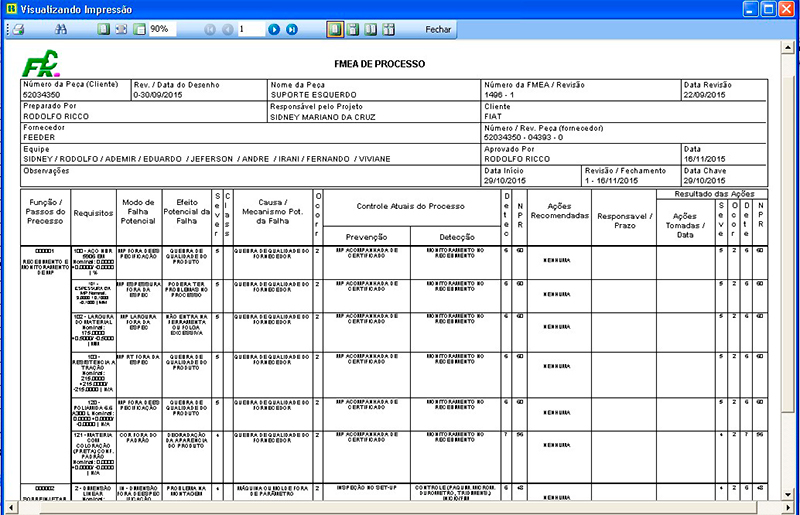Screen dimensions: 800x515
Task: Select the whole page zoom icon
Action: coord(104,30)
